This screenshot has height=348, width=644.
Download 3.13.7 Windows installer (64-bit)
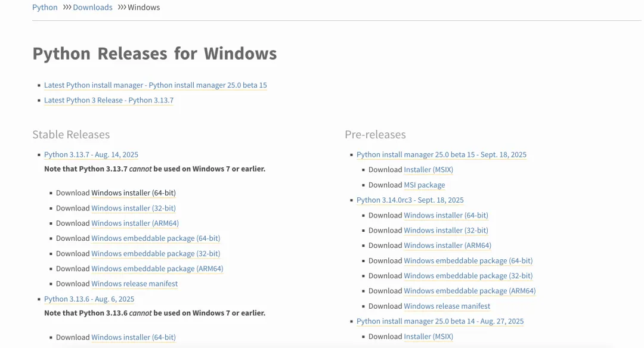click(x=134, y=193)
